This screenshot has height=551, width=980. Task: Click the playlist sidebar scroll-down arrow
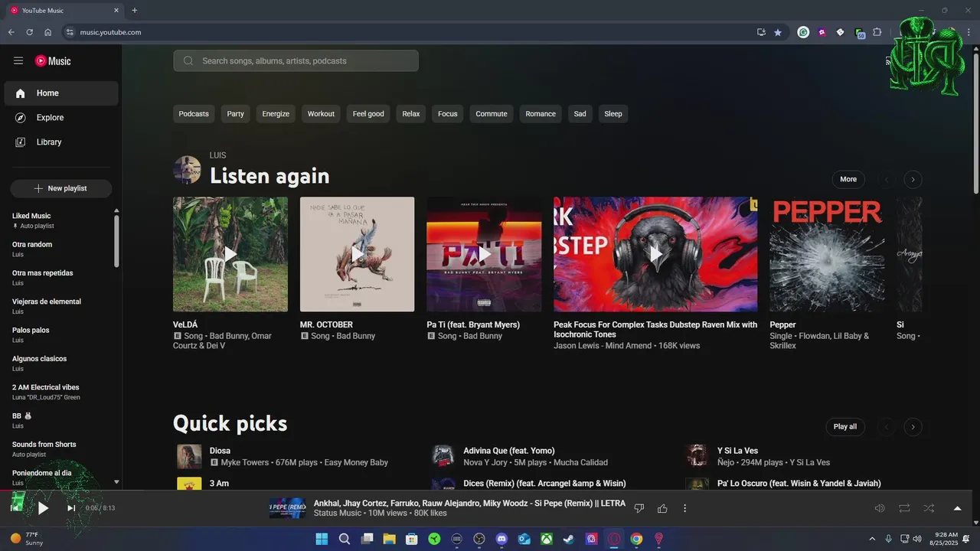click(x=116, y=482)
